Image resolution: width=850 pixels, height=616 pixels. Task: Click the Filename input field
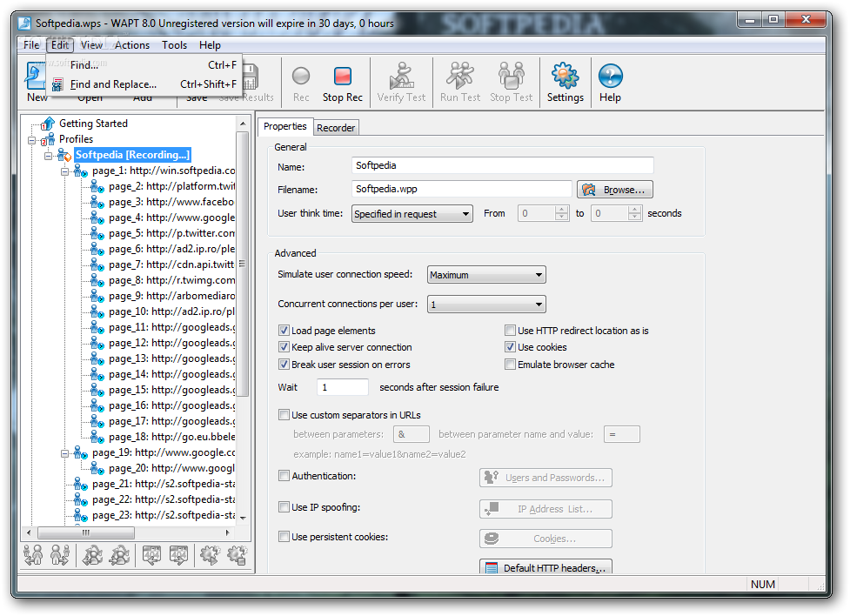point(461,190)
